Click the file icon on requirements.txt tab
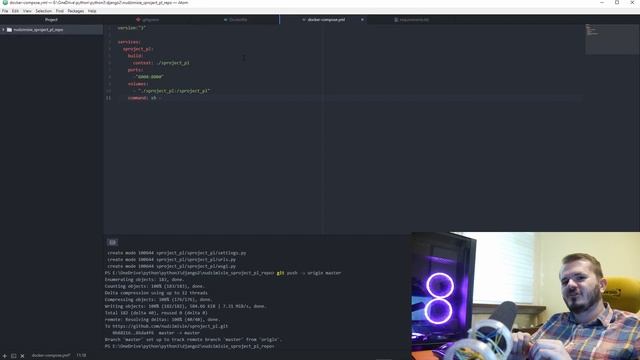 point(396,20)
